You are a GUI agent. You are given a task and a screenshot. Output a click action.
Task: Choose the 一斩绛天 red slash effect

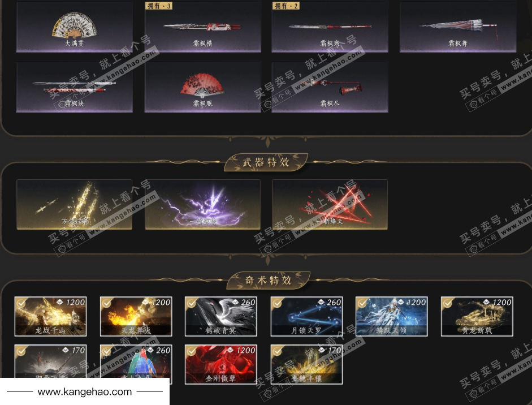point(330,204)
